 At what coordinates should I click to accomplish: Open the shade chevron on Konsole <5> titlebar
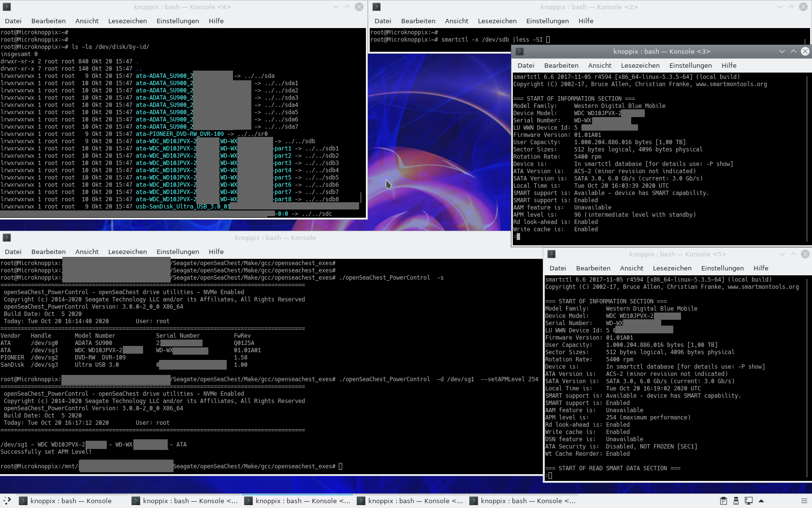point(781,254)
